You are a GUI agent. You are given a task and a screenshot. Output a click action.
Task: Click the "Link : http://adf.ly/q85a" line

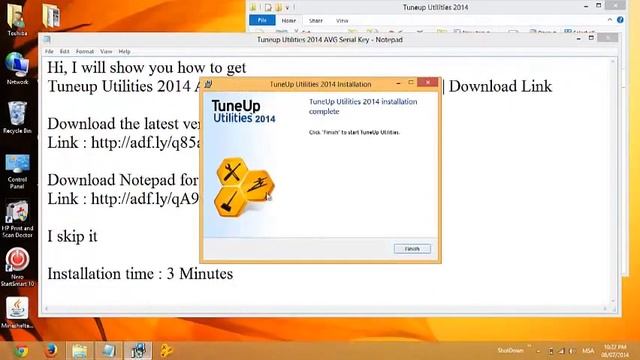pyautogui.click(x=124, y=142)
